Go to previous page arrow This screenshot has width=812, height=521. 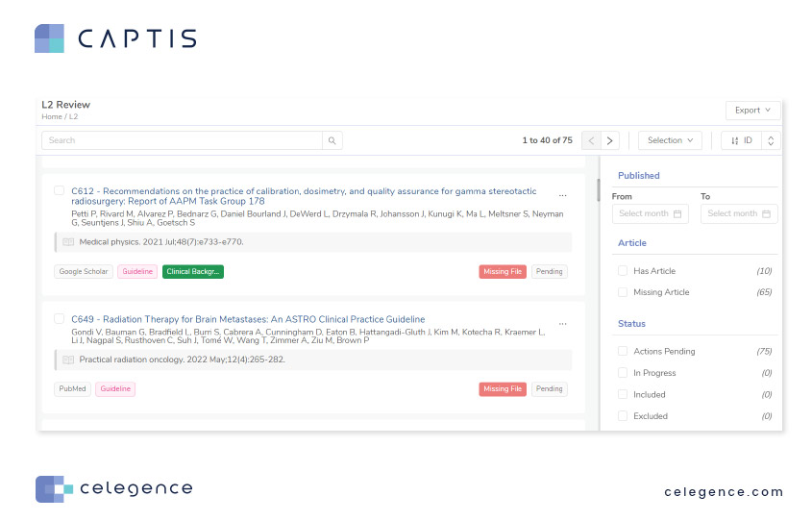(x=592, y=140)
